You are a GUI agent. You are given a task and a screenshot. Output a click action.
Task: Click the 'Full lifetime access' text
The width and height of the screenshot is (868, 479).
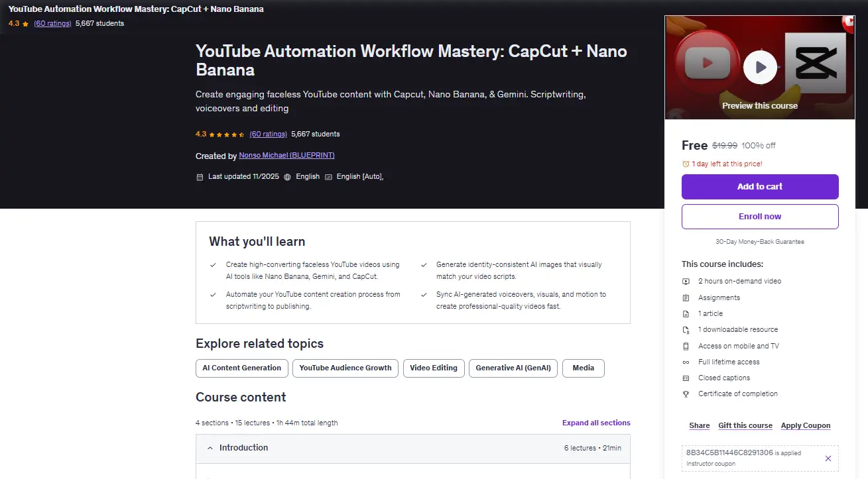pos(729,362)
